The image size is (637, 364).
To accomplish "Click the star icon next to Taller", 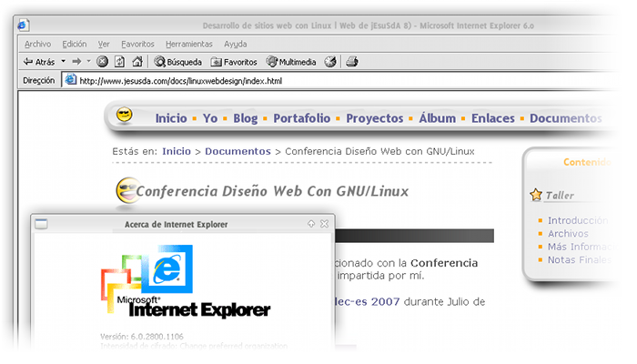I will coord(536,195).
